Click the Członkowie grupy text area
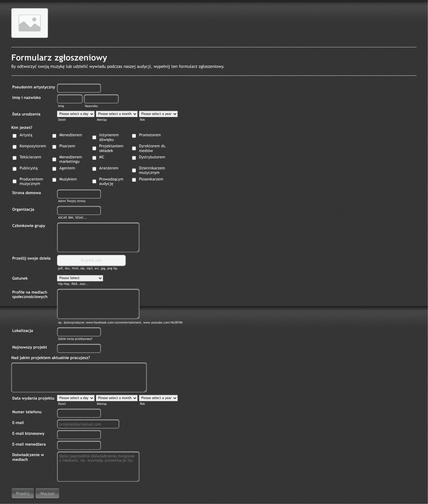Screen dimensions: 428x504 98,237
